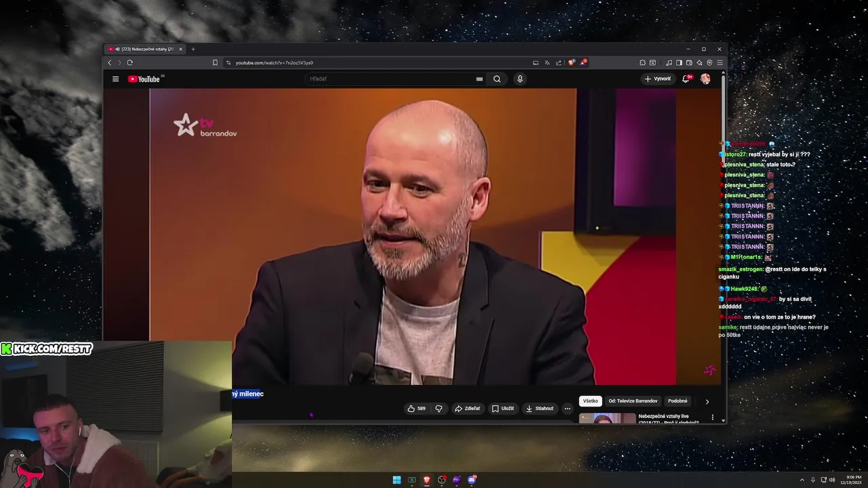Screen dimensions: 868x488
Task: Open the music note media control icon
Action: point(669,62)
